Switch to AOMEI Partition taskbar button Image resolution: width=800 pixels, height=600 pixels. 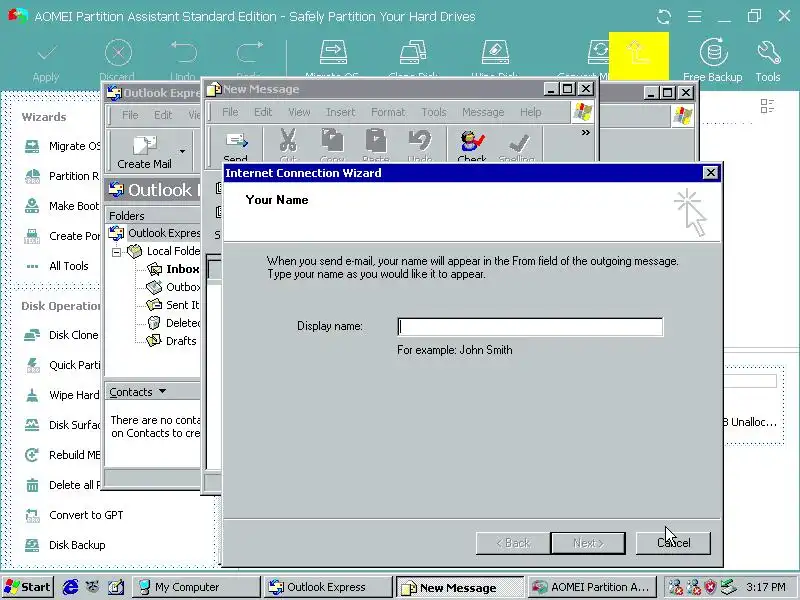[592, 587]
